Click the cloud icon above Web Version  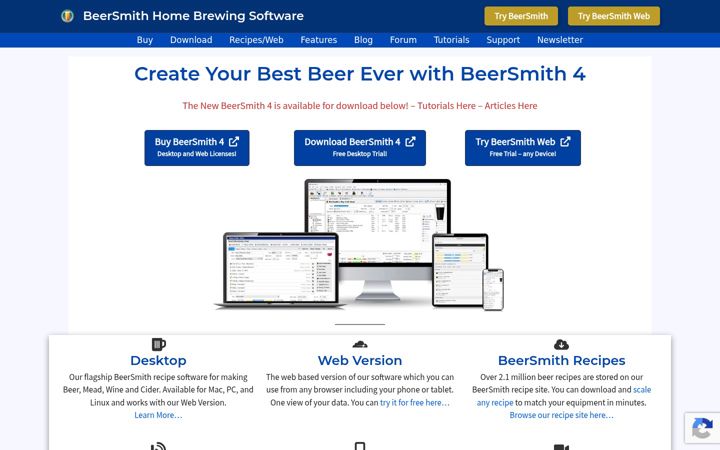click(360, 344)
